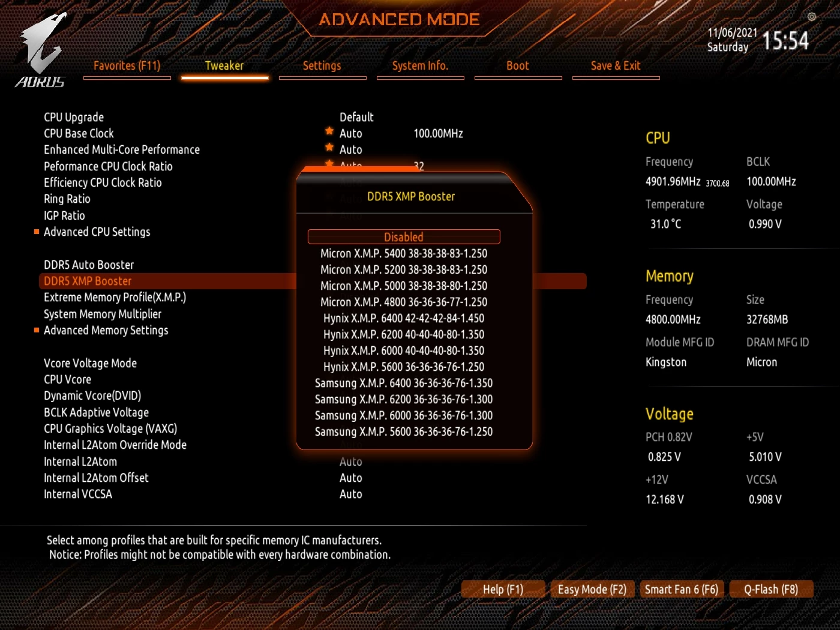This screenshot has height=630, width=840.
Task: Select the Dynamic Vcore(DVID) row
Action: [x=92, y=395]
